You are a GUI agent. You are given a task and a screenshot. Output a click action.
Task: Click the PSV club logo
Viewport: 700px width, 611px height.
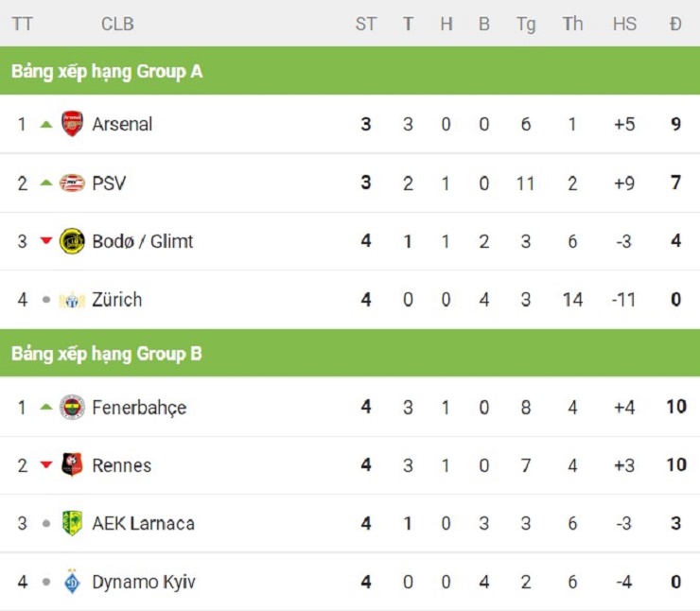click(72, 183)
